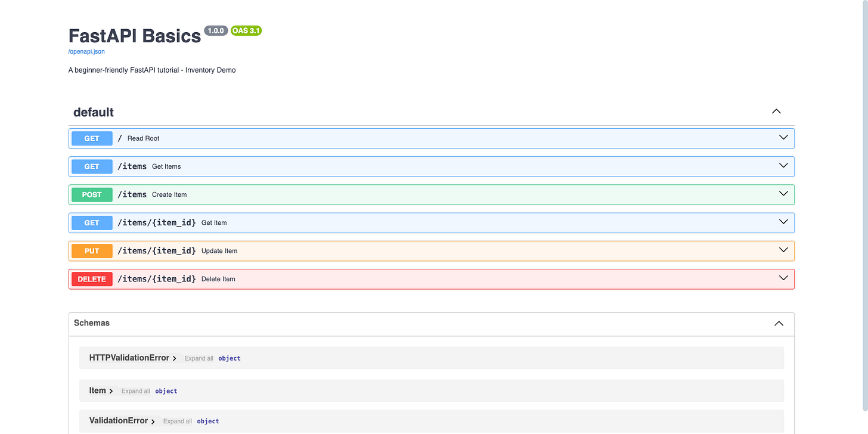Collapse the Schemas section chevron

[779, 323]
